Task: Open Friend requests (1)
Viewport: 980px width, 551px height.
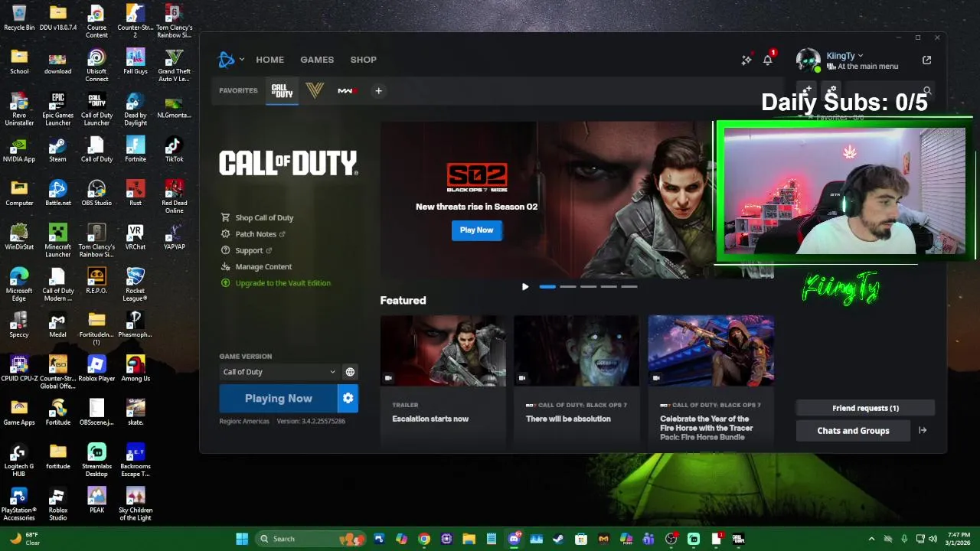Action: click(x=865, y=409)
